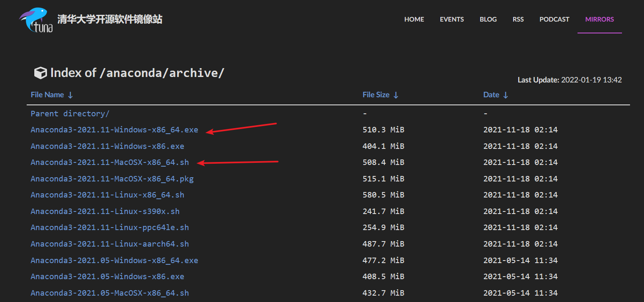Screen dimensions: 644x302
Task: Click the 404.1 MiB file size
Action: click(384, 146)
